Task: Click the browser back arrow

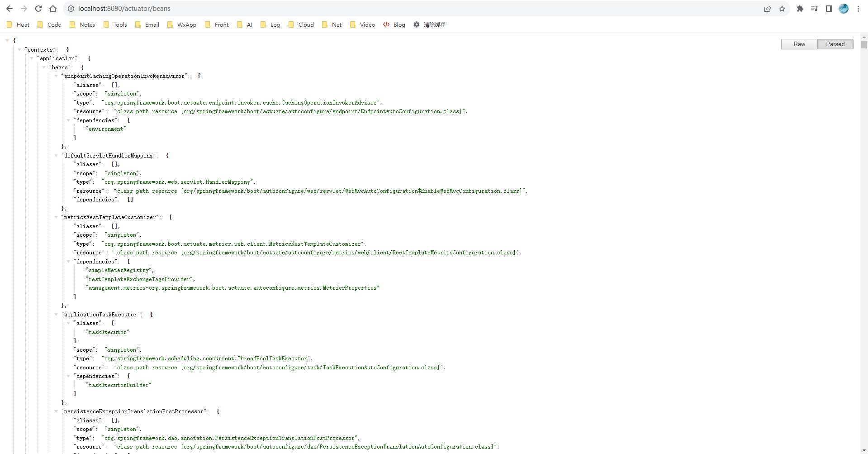Action: 9,9
